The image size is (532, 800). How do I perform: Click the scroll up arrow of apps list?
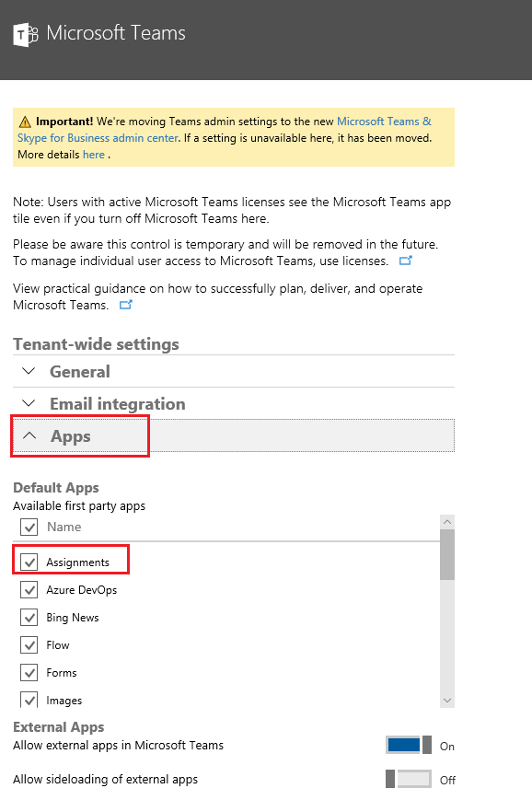coord(447,521)
